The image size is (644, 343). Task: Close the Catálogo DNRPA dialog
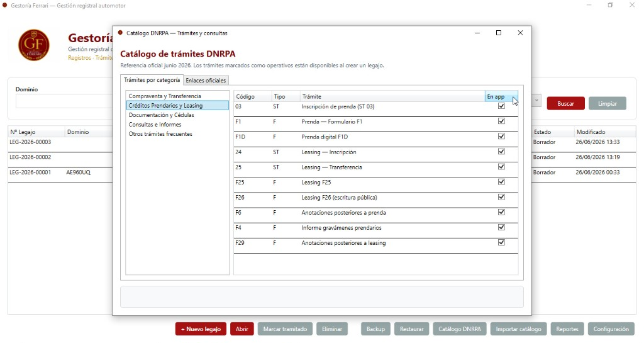pyautogui.click(x=520, y=33)
